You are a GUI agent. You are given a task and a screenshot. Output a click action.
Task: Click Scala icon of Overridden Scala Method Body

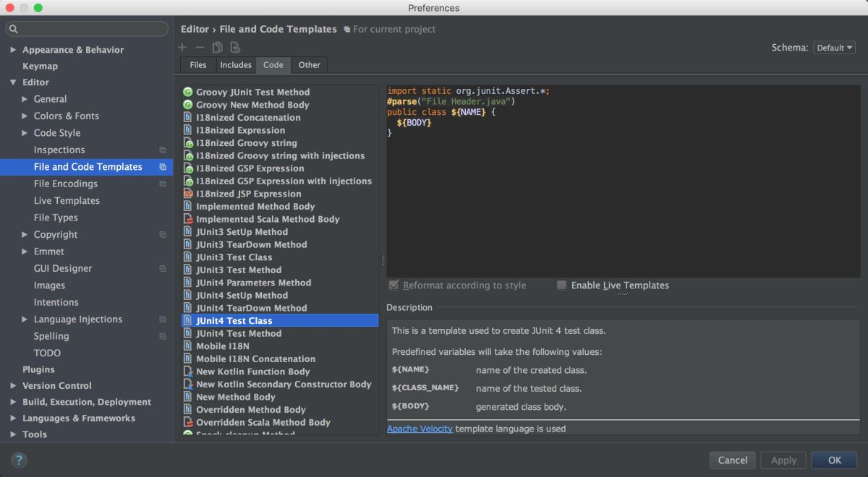188,422
